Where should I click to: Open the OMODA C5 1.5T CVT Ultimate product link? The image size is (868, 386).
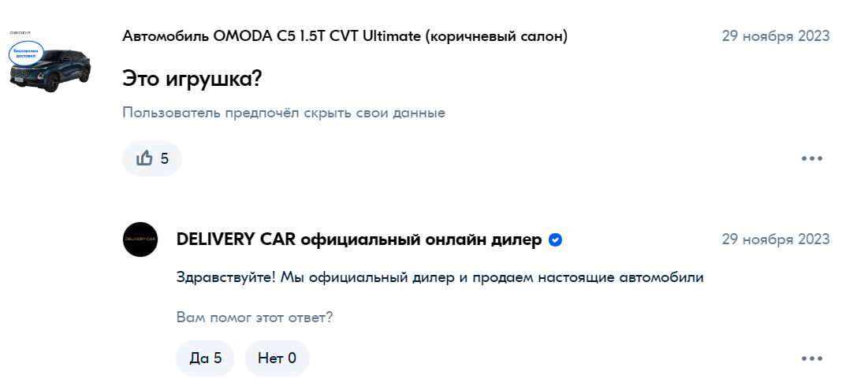pos(345,36)
